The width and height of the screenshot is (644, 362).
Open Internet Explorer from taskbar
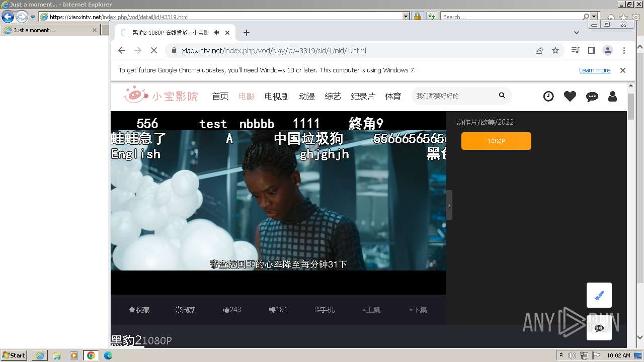(40, 355)
